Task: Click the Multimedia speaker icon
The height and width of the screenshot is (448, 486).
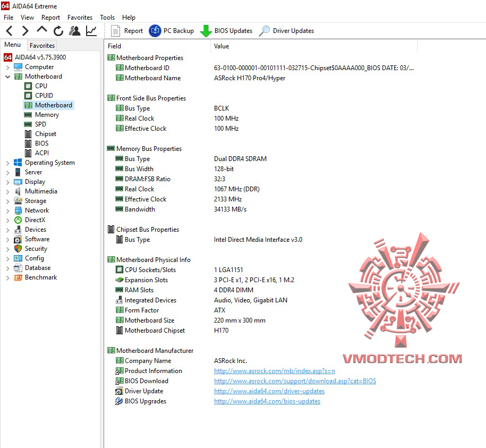Action: tap(18, 191)
